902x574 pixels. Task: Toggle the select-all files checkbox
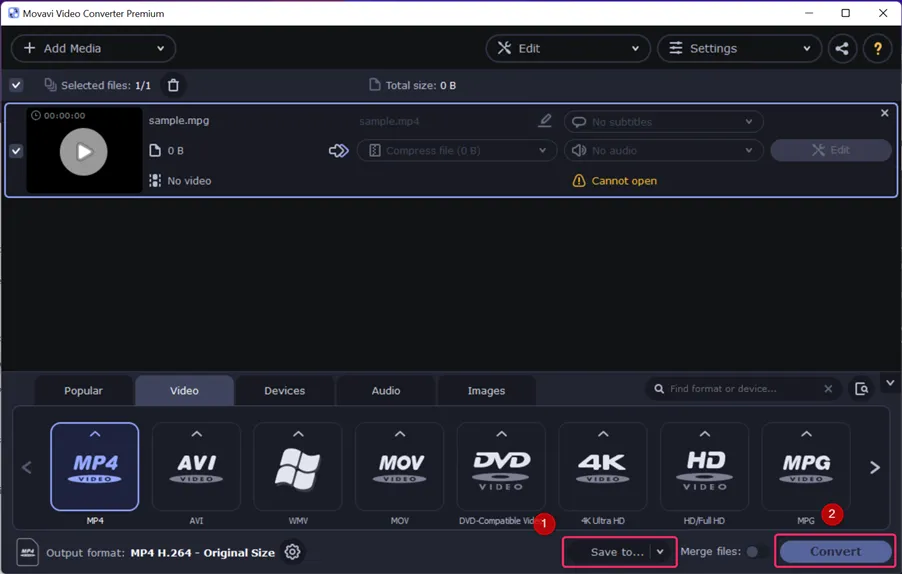click(x=16, y=85)
